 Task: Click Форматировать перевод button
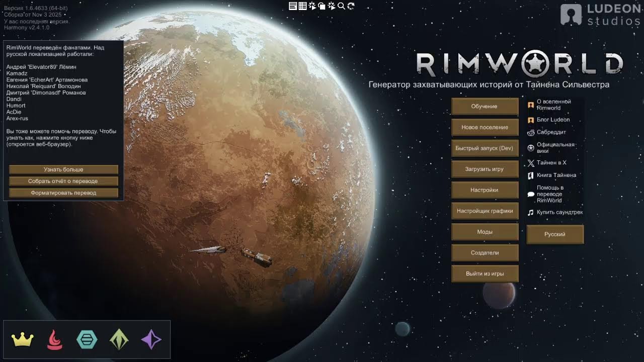(x=63, y=193)
